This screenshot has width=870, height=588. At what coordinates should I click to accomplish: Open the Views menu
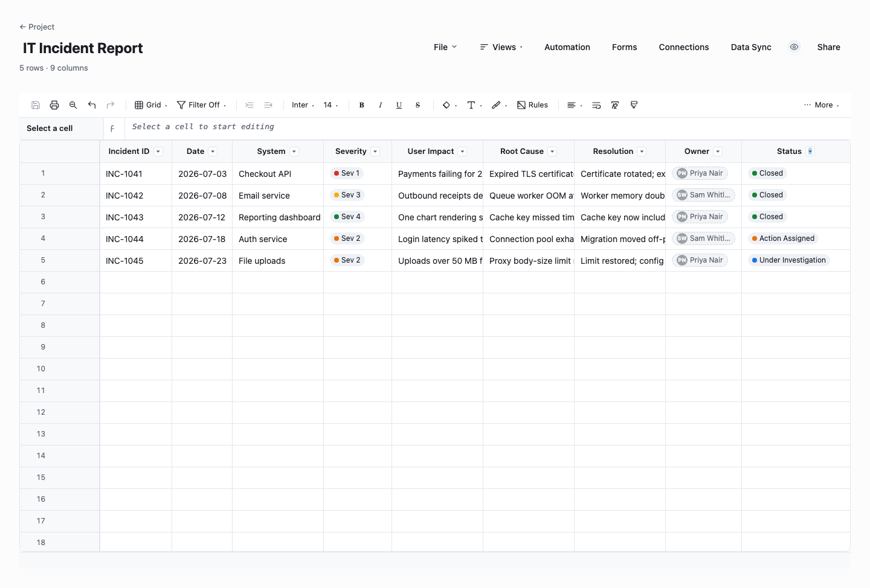[x=501, y=47]
